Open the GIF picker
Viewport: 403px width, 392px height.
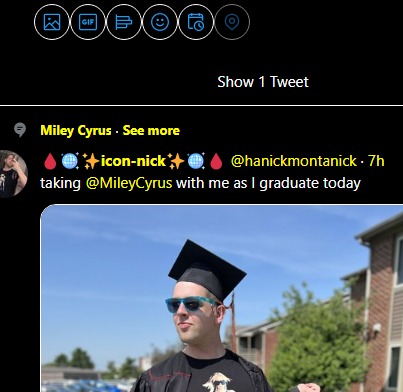coord(88,22)
